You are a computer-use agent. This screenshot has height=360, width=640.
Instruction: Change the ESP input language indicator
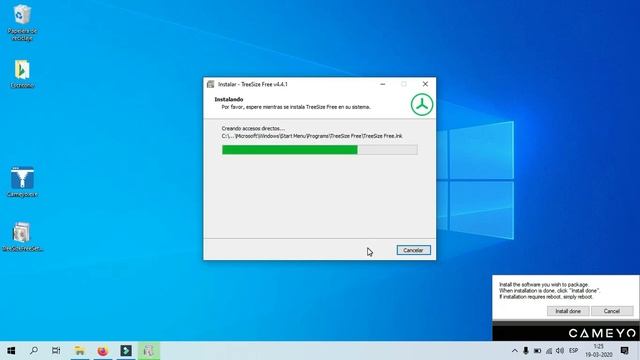point(573,351)
